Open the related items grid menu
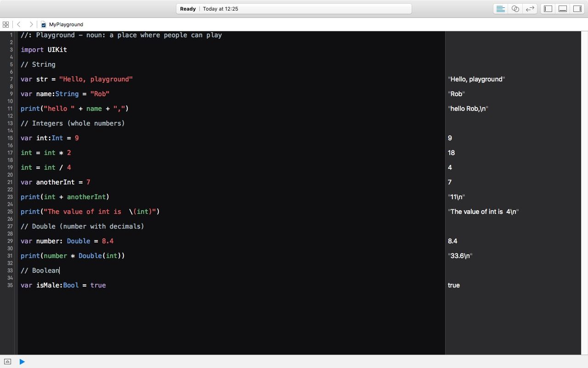The width and height of the screenshot is (588, 368). [6, 24]
